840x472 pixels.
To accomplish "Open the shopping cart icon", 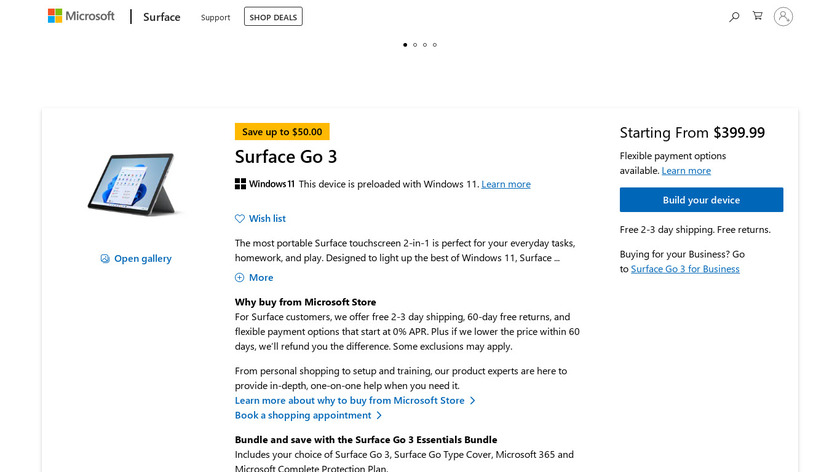I will (758, 16).
